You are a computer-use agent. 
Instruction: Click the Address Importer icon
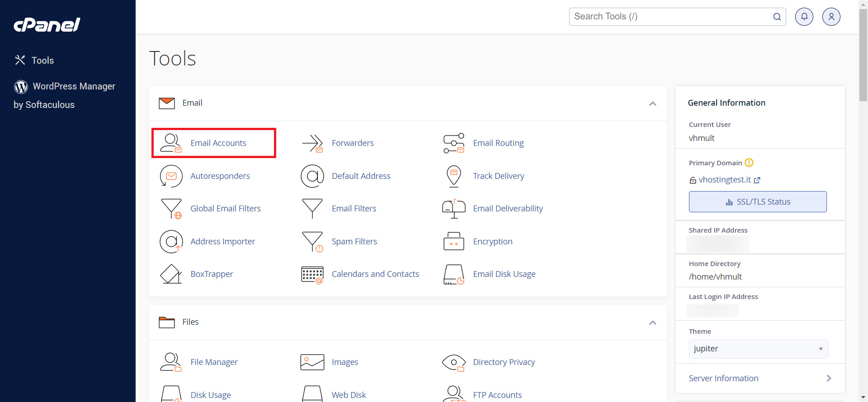171,242
